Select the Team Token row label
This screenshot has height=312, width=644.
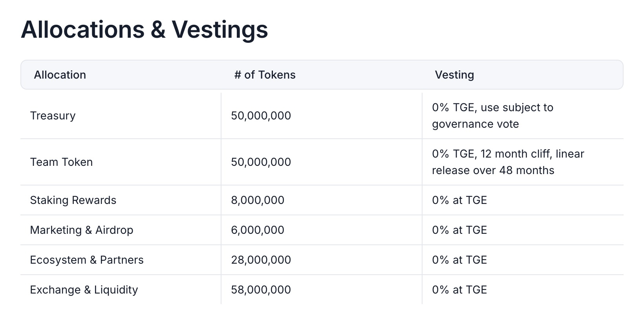point(61,162)
